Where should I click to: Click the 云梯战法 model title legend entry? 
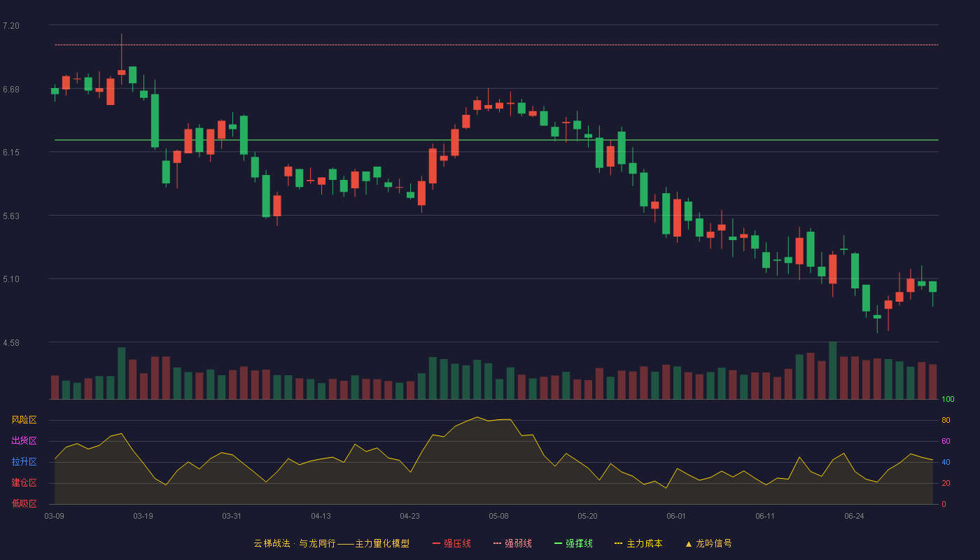(x=332, y=543)
